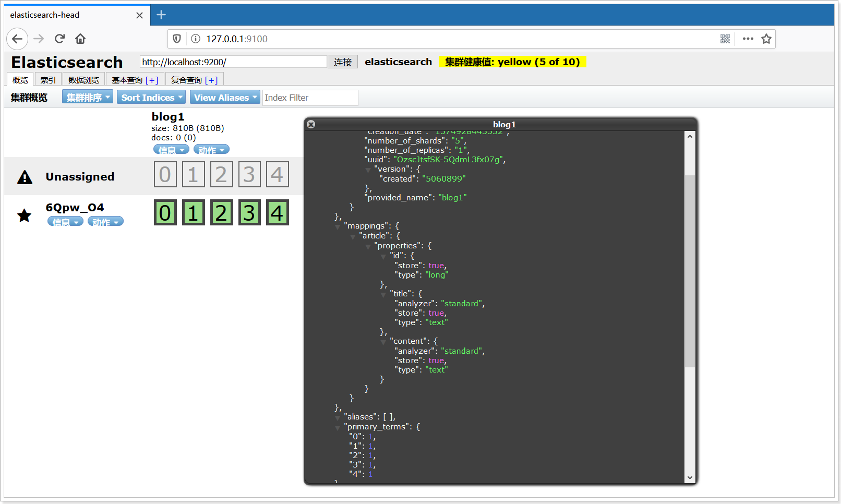The height and width of the screenshot is (504, 841).
Task: Open the Sort Indices dropdown
Action: point(151,98)
